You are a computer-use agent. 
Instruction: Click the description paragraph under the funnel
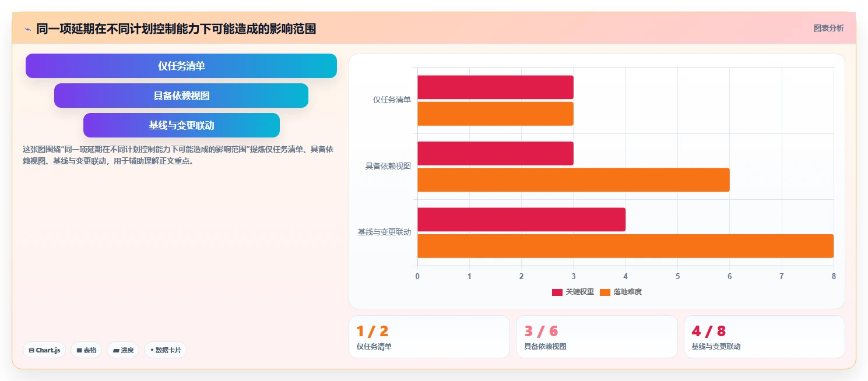pyautogui.click(x=178, y=155)
